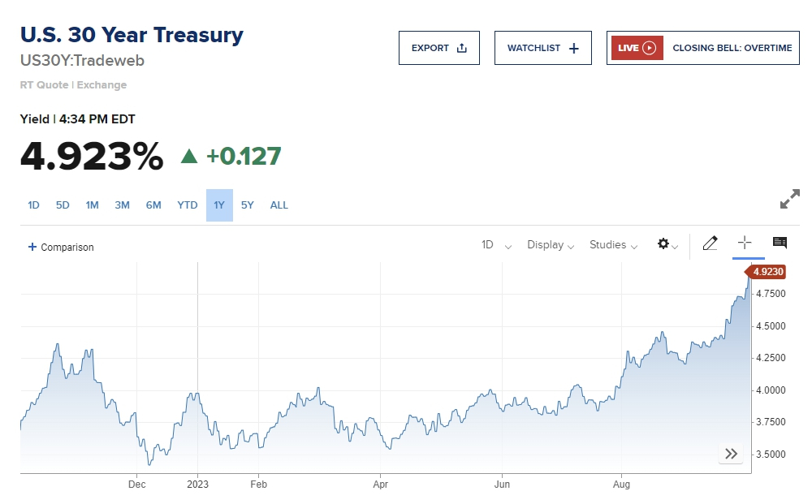812x504 pixels.
Task: Jump to latest data with double-arrow button
Action: click(x=731, y=454)
